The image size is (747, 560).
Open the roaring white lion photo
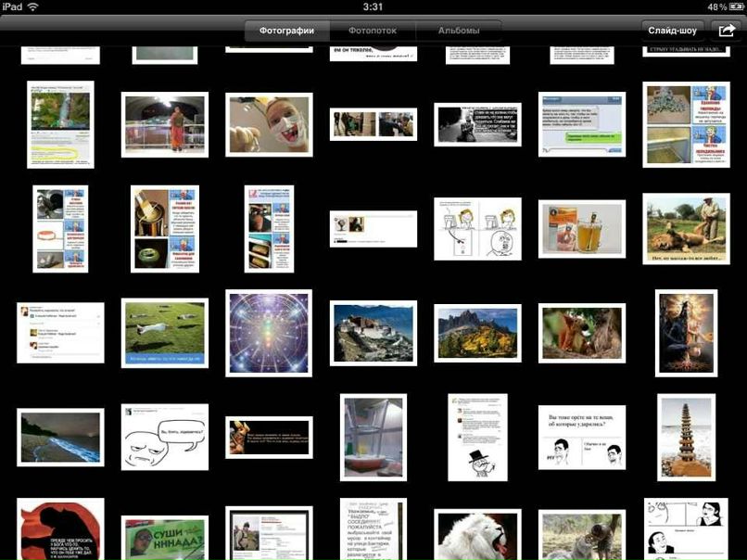click(477, 536)
